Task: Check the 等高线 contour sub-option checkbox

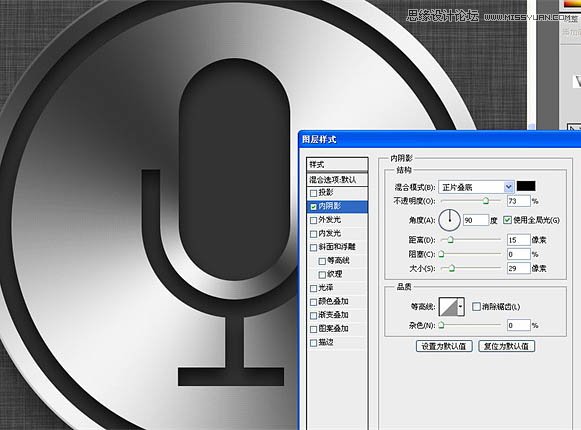Action: tap(322, 261)
